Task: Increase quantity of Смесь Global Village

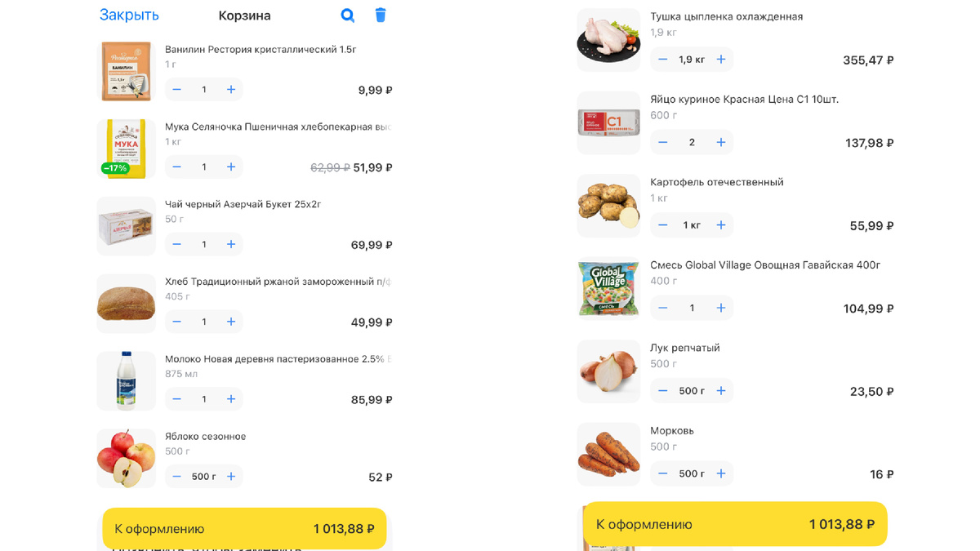Action: [x=720, y=308]
